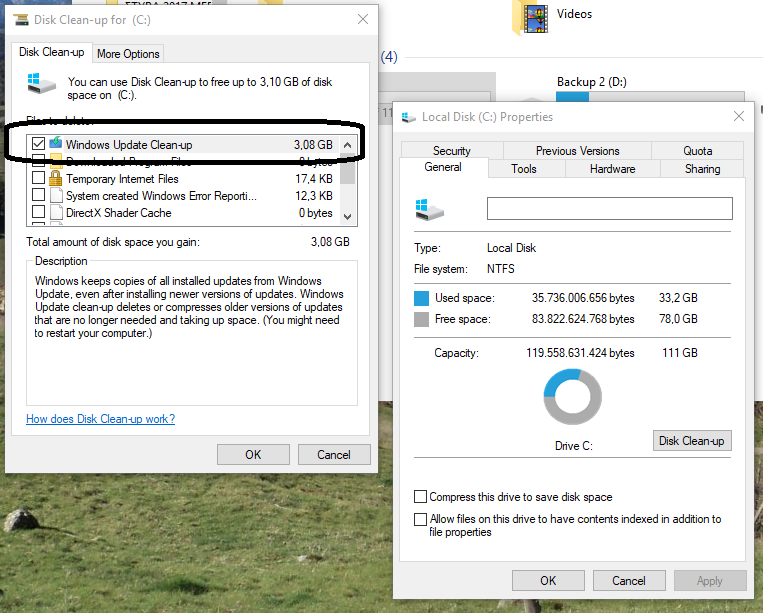The height and width of the screenshot is (613, 763).
Task: Open the Quota tab
Action: coord(697,151)
